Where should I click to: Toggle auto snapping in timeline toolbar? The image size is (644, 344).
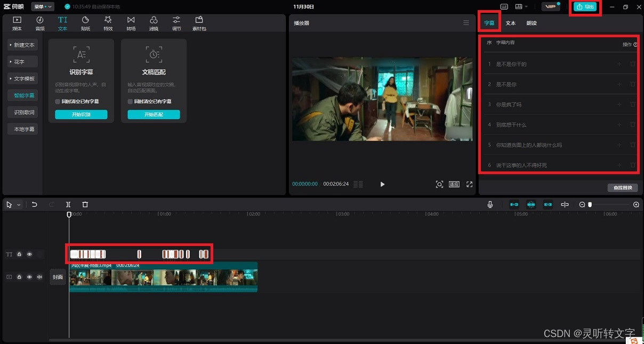coord(531,204)
